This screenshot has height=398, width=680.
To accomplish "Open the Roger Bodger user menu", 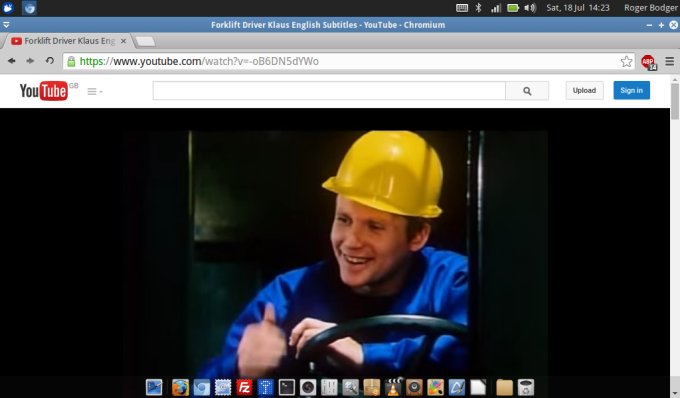I will tap(651, 8).
